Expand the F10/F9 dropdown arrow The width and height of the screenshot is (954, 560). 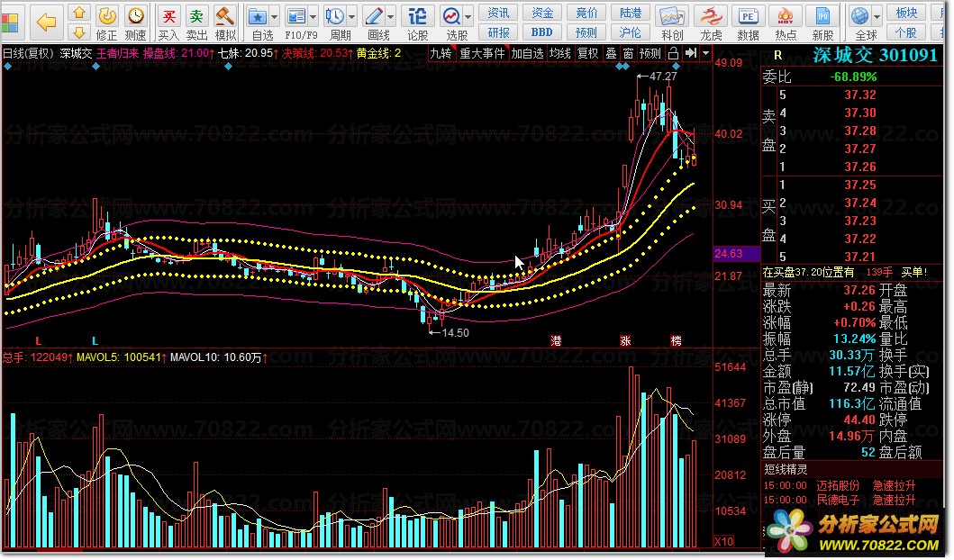click(x=313, y=17)
